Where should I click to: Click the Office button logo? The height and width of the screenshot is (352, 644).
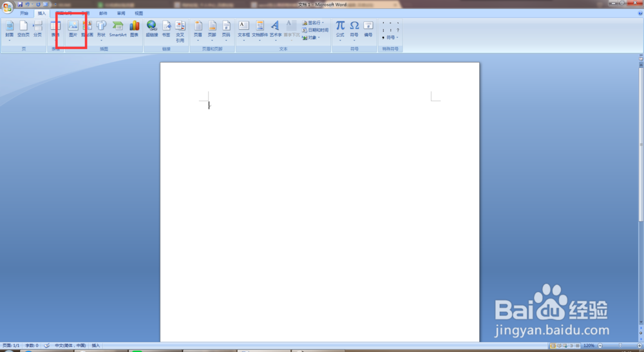7,7
